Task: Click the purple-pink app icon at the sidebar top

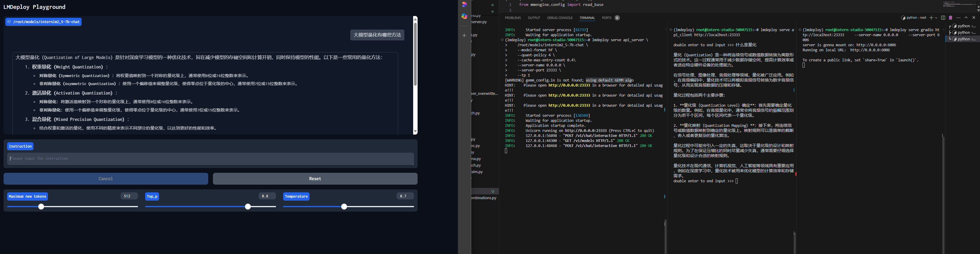Action: pyautogui.click(x=464, y=4)
